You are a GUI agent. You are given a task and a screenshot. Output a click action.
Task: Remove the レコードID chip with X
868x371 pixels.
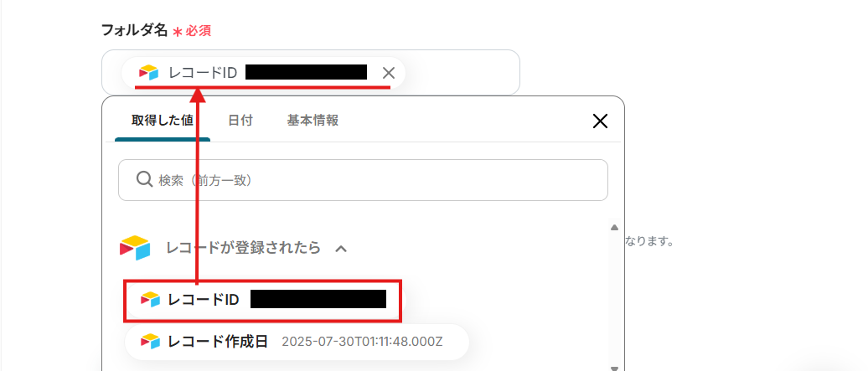(x=389, y=73)
